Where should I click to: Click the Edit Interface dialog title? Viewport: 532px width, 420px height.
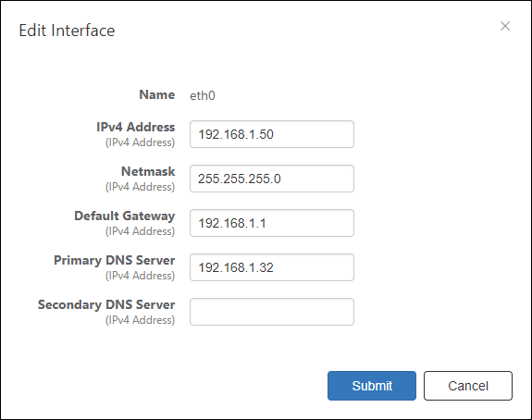[x=67, y=31]
